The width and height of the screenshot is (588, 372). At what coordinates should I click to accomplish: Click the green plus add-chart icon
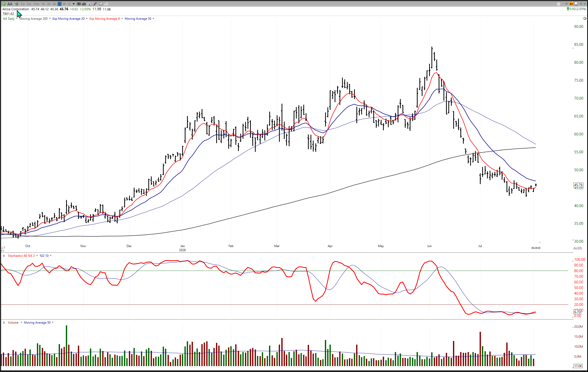4,4
